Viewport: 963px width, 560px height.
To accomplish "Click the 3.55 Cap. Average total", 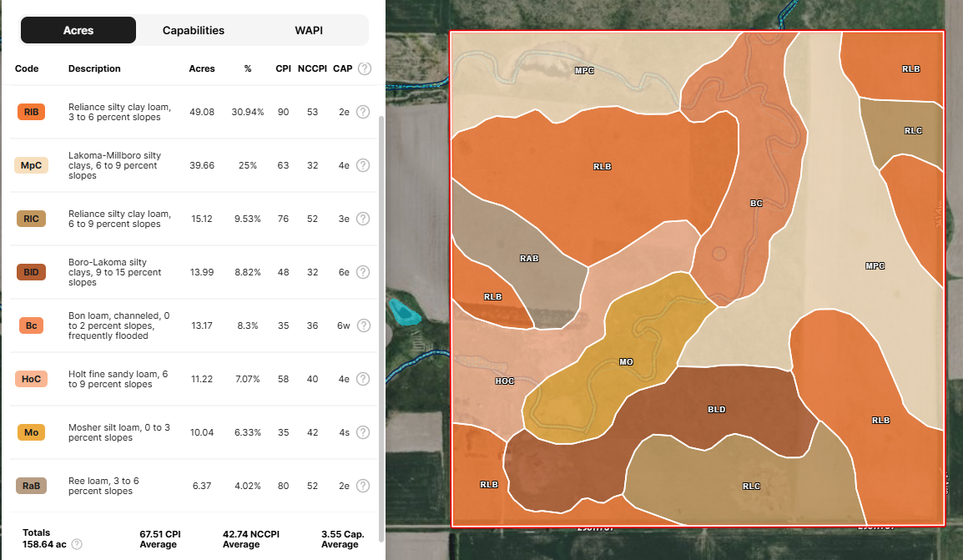I will 343,539.
